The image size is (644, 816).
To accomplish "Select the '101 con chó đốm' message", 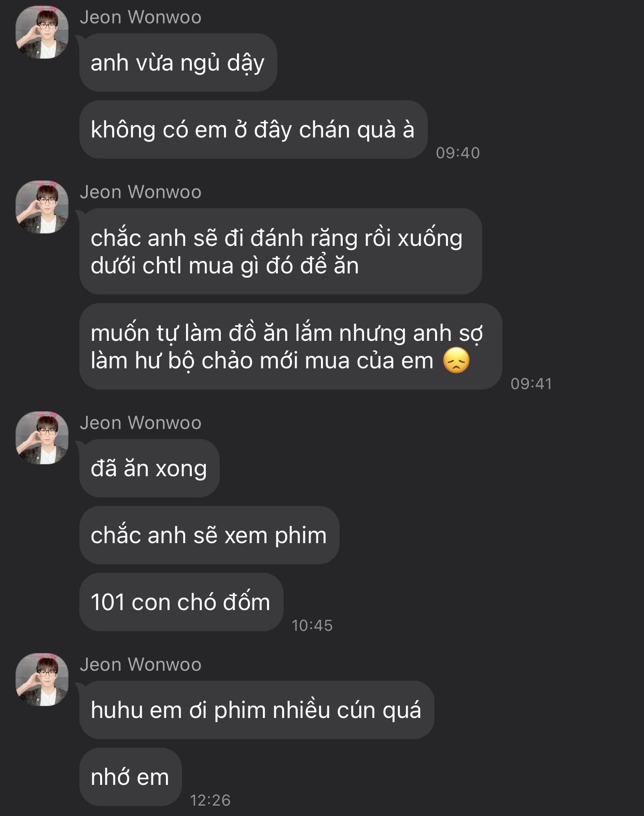I will point(181,602).
